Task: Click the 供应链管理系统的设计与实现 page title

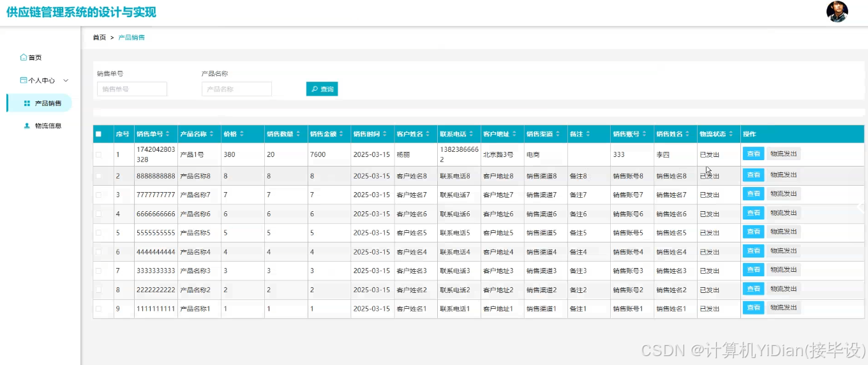Action: tap(81, 12)
